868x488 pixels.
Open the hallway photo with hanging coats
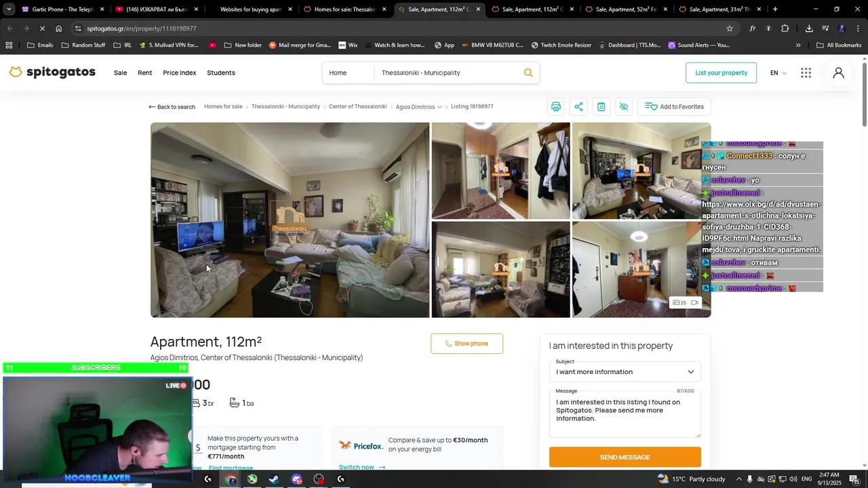tap(500, 171)
